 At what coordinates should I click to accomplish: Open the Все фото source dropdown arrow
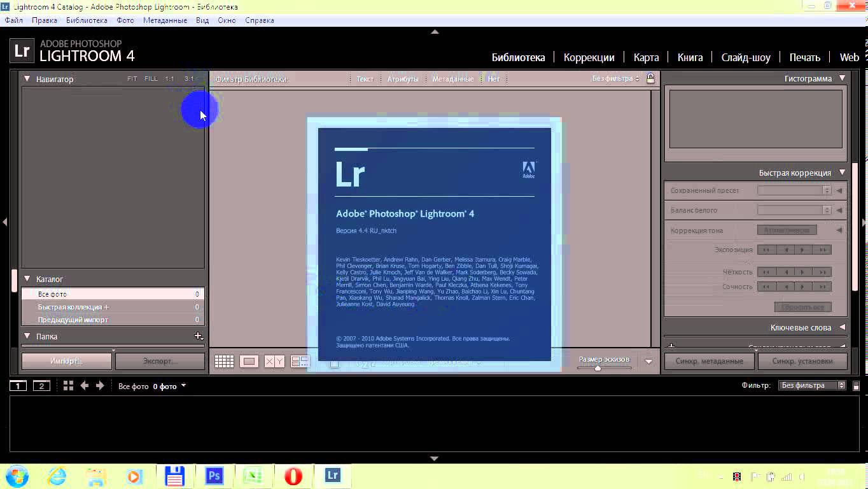point(184,385)
